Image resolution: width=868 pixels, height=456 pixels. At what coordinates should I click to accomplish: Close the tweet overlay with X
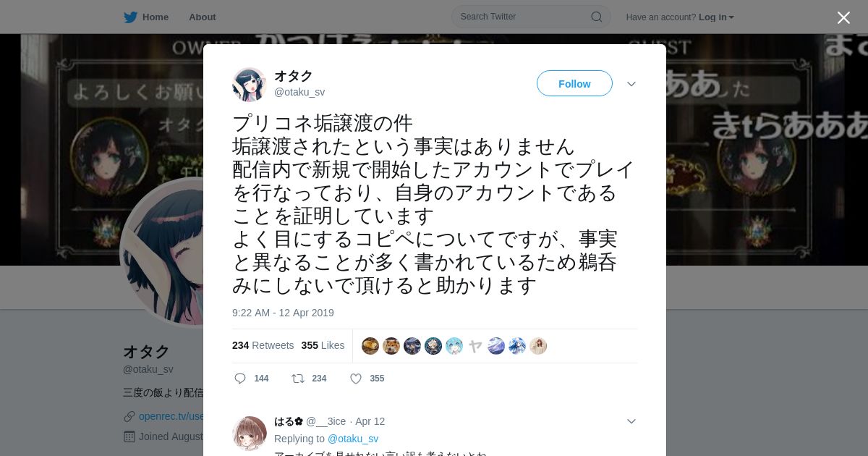[843, 17]
